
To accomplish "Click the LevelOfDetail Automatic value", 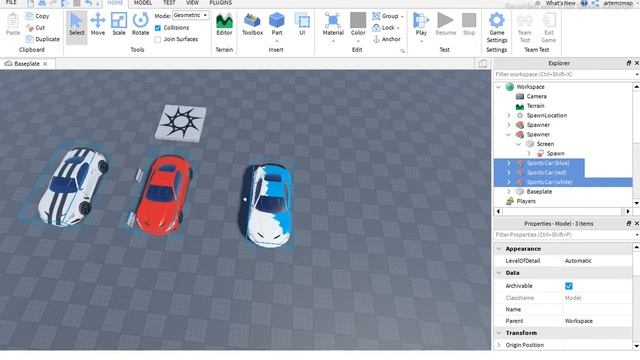I will (x=578, y=261).
